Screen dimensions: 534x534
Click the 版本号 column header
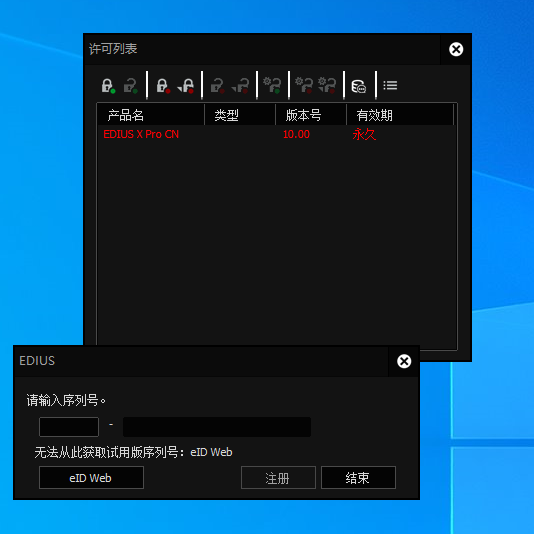point(311,115)
